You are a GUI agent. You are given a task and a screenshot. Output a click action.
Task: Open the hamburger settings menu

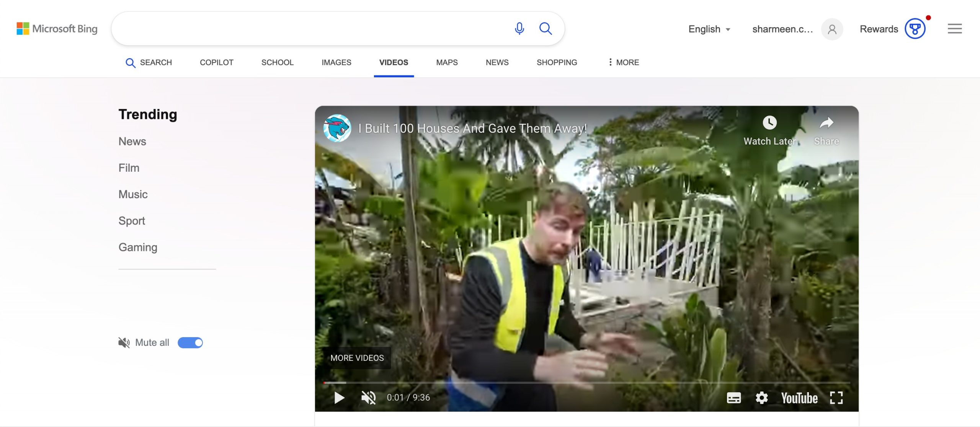point(955,29)
